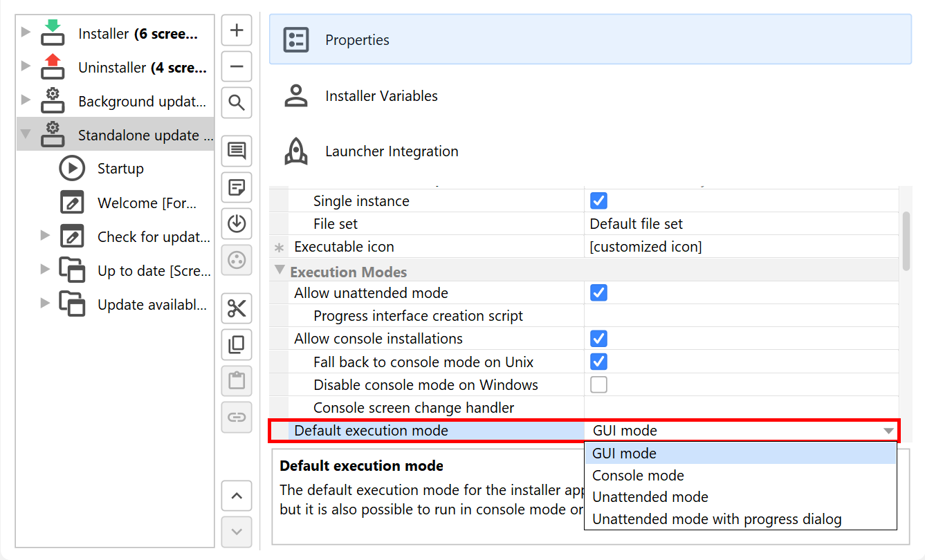Select the Startup tree item
925x560 pixels.
[120, 169]
